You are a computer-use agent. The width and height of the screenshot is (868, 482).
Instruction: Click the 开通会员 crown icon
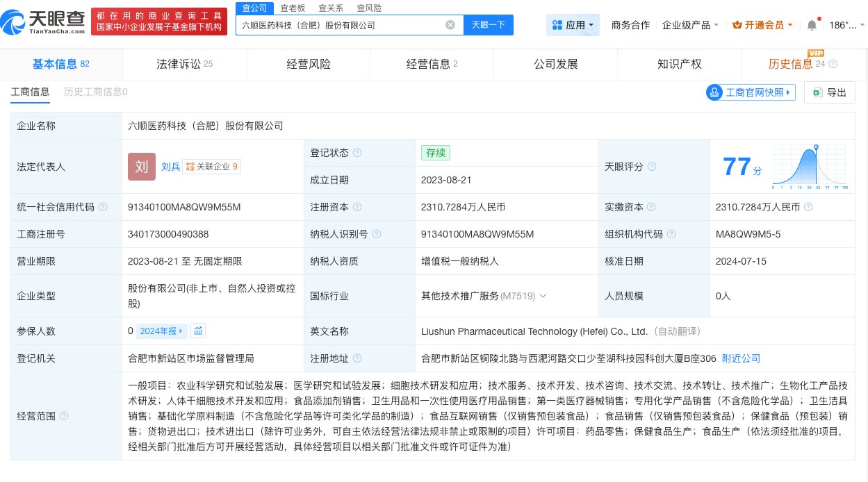click(x=738, y=25)
